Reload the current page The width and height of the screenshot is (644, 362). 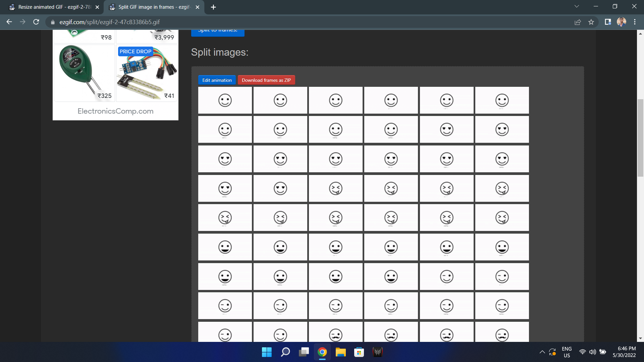[36, 22]
